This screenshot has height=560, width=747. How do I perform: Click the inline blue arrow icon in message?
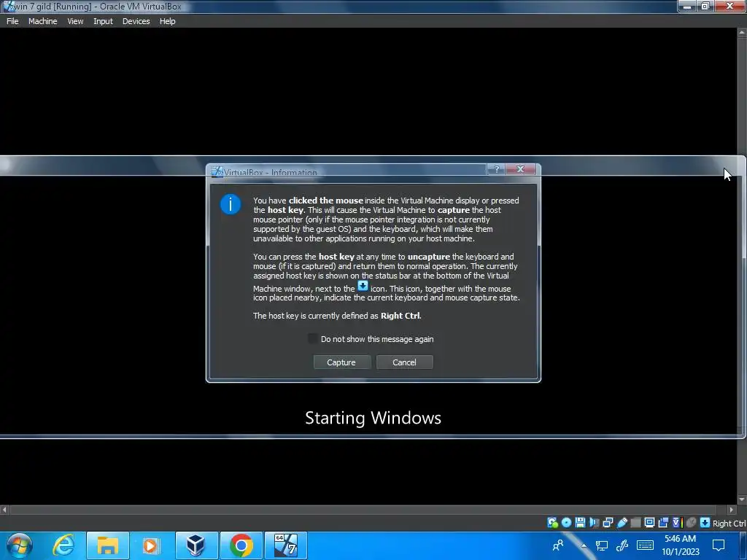click(363, 286)
